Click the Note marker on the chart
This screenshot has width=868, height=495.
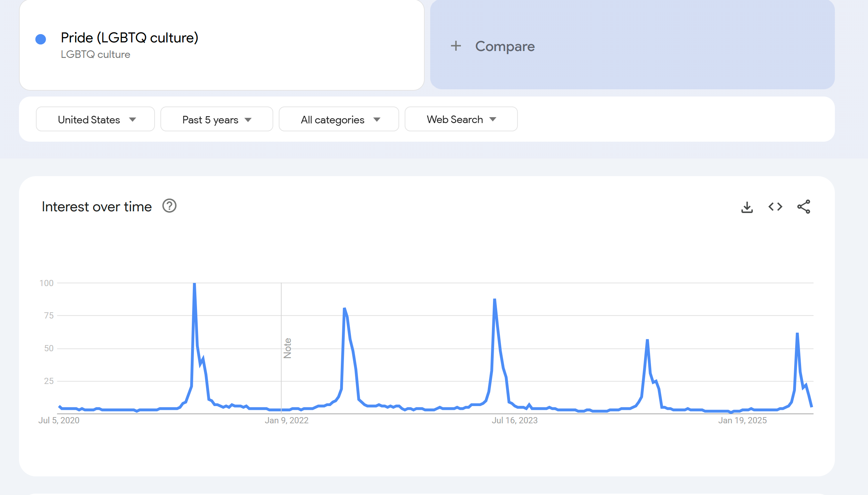pos(287,348)
